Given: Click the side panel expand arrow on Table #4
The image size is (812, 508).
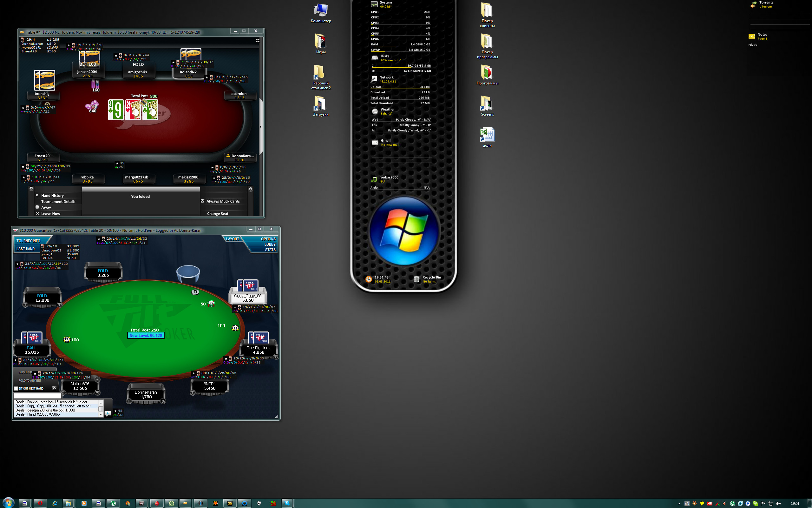Looking at the screenshot, I should click(x=260, y=127).
